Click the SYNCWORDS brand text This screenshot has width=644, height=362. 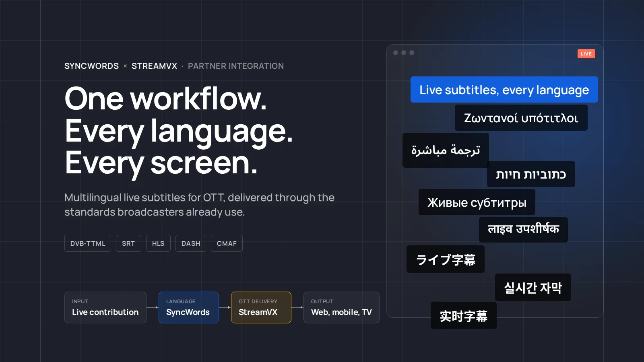pos(92,66)
